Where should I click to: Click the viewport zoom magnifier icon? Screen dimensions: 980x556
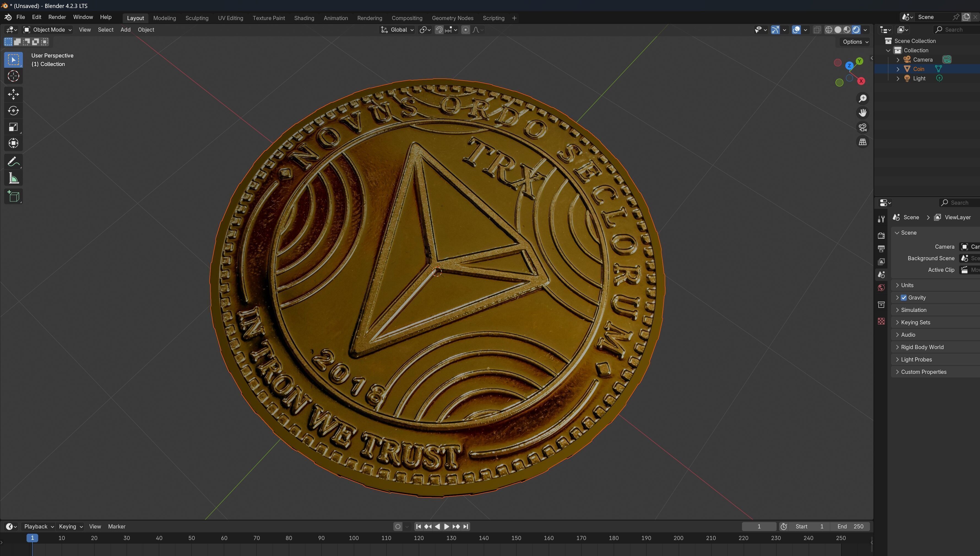[x=863, y=98]
